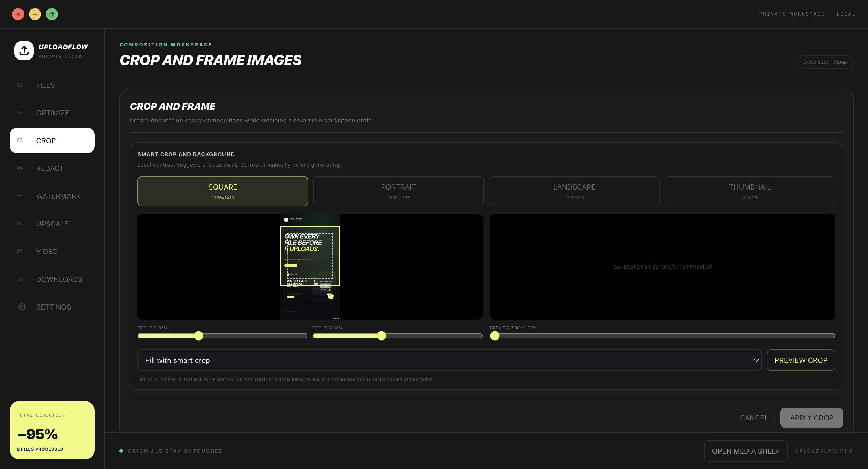868x469 pixels.
Task: Switch to the Watermark section
Action: click(52, 196)
